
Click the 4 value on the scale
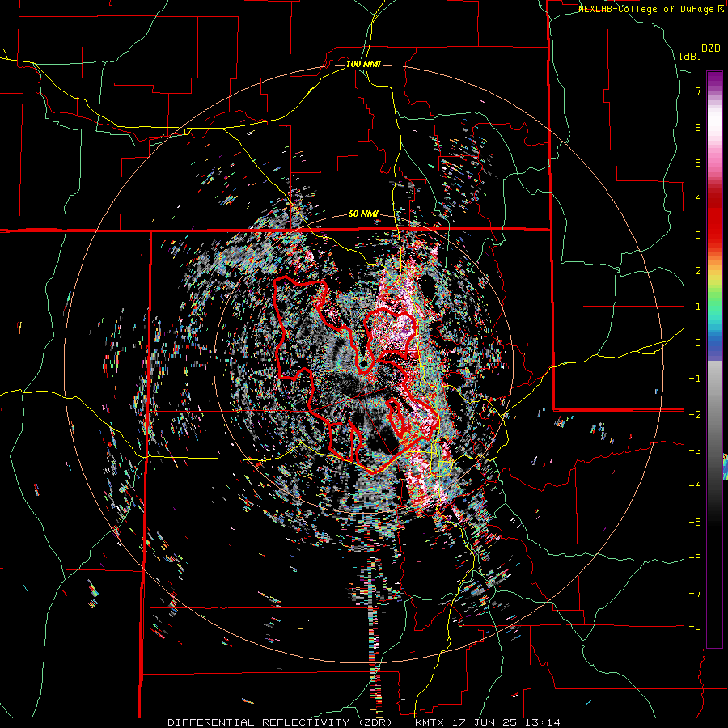698,199
